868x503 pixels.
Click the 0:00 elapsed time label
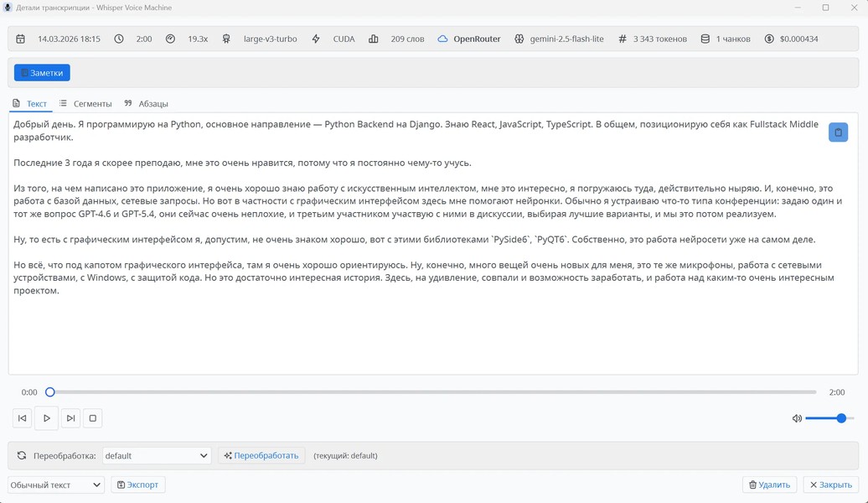pyautogui.click(x=29, y=392)
